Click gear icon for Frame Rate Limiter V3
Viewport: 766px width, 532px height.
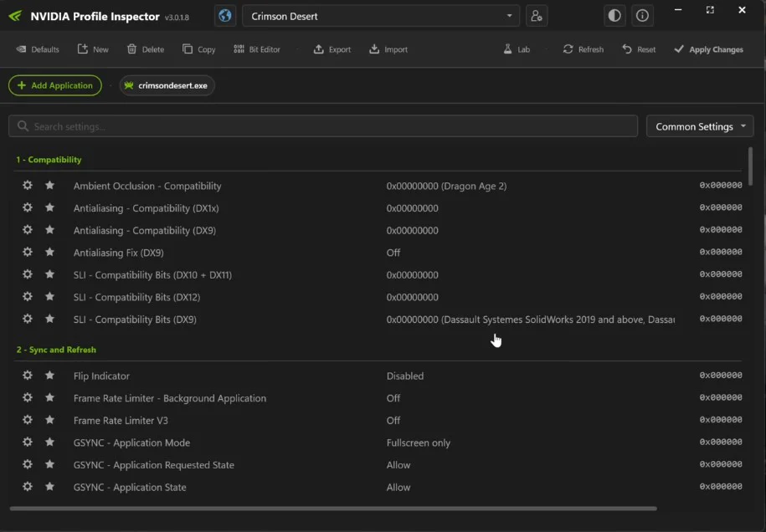pos(27,420)
